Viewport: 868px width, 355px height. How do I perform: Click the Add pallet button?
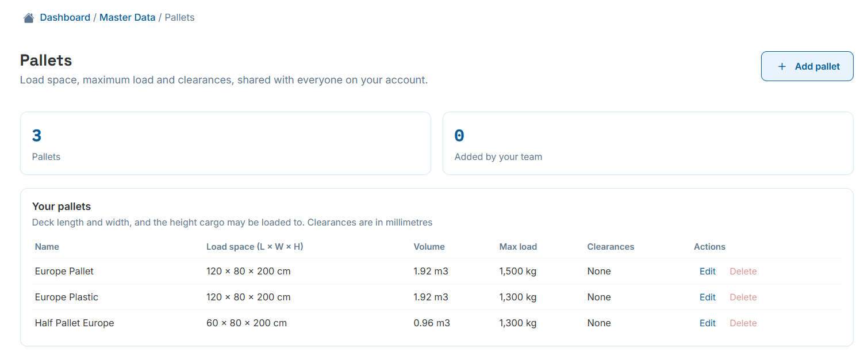tap(807, 66)
